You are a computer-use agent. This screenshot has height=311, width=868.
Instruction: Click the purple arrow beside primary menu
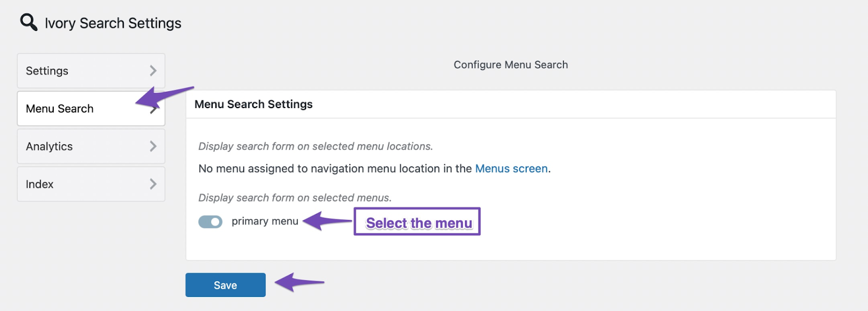tap(327, 221)
